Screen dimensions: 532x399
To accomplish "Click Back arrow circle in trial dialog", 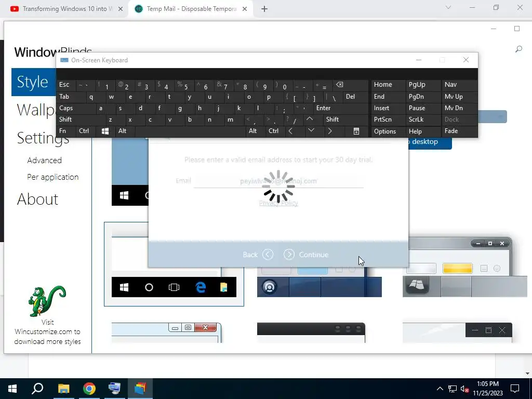I will click(x=268, y=255).
